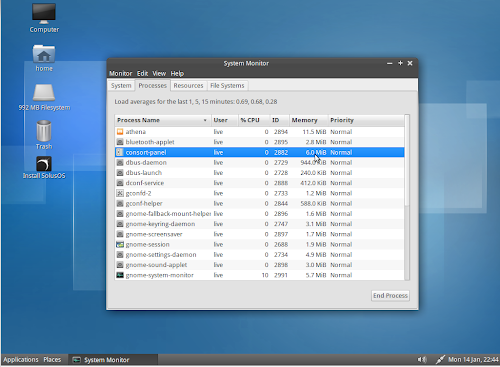Image resolution: width=500 pixels, height=367 pixels.
Task: Click the gnome-settings-daemon process icon
Action: point(120,255)
